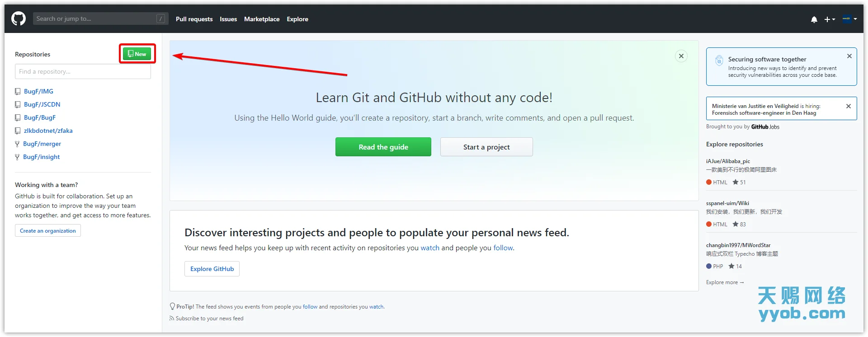Open Marketplace in the top navigation

(262, 19)
